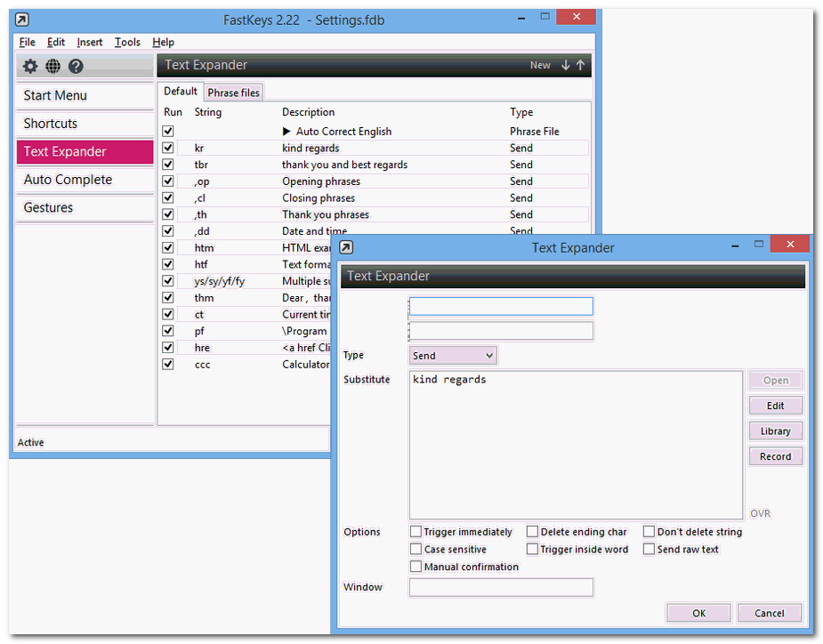
Task: Select the 'Thank you phrases' row
Action: [x=375, y=214]
